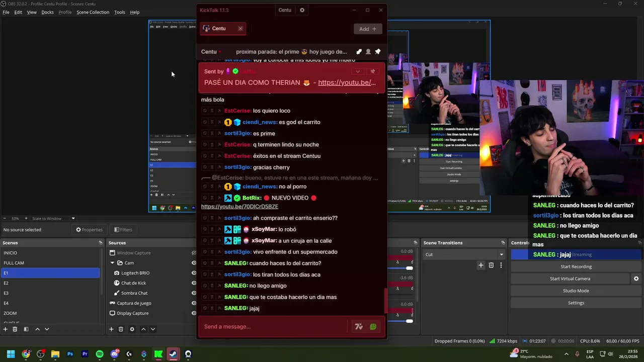Toggle visibility of Sombra Chat source
Viewport: 644px width, 362px height.
(194, 293)
